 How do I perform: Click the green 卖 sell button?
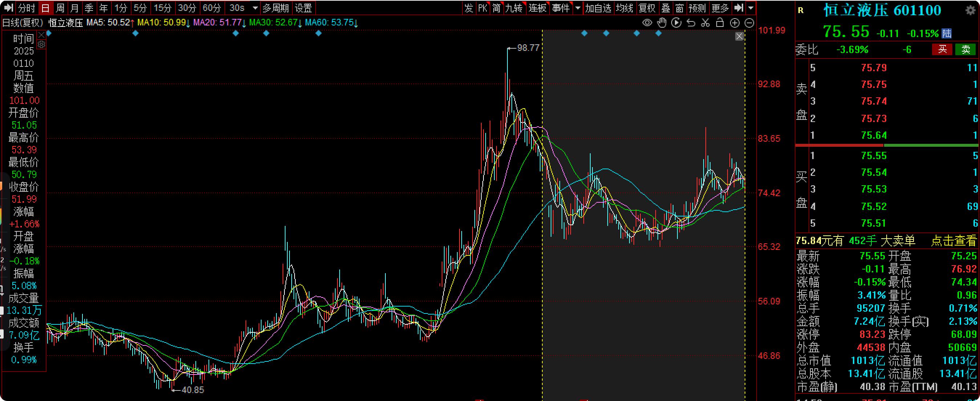pyautogui.click(x=965, y=49)
